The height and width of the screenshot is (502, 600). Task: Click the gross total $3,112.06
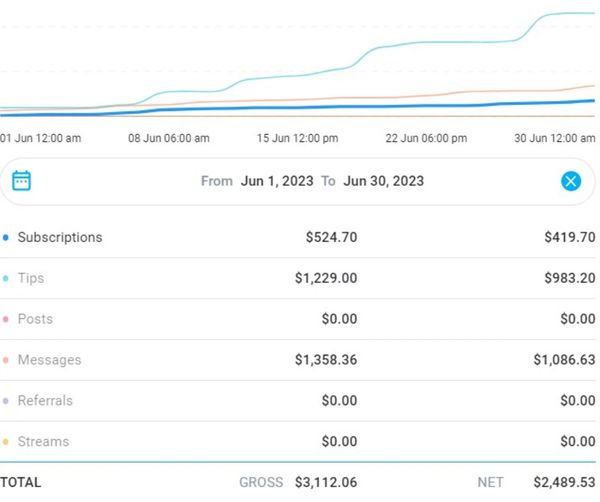pyautogui.click(x=325, y=482)
